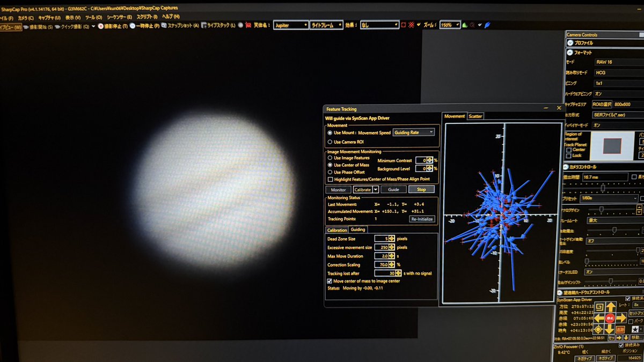Image resolution: width=644 pixels, height=362 pixels.
Task: Collapse the カメラコントロール section chevron
Action: tap(565, 167)
